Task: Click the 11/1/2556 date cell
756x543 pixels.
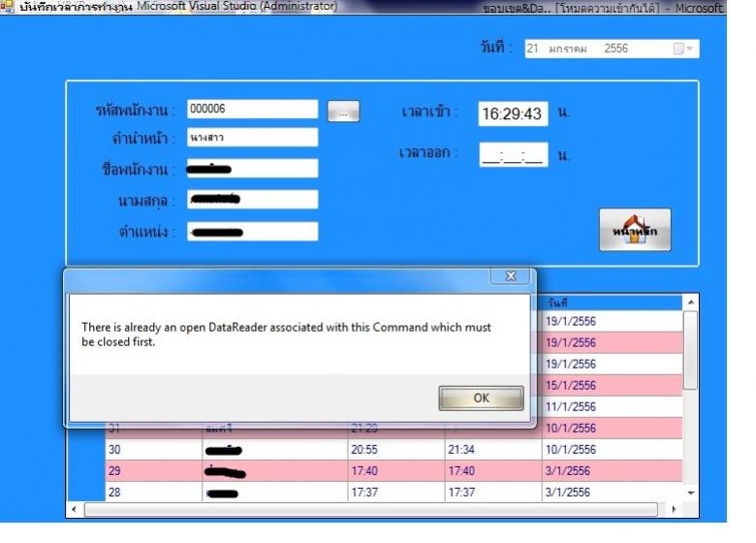Action: (612, 406)
